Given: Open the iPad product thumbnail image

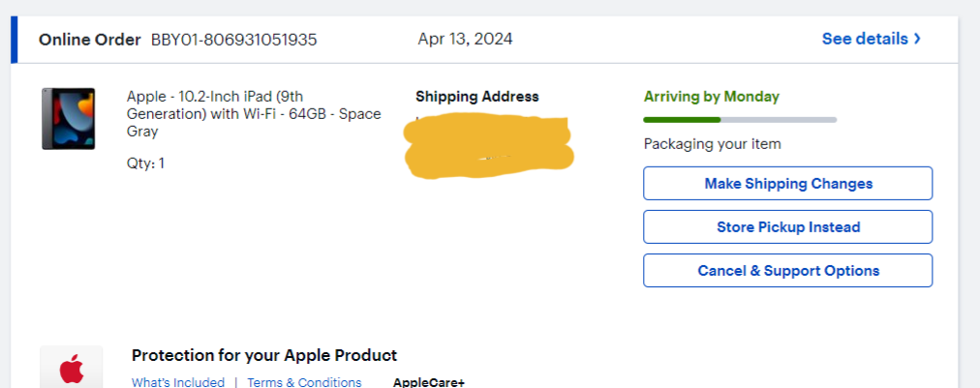Looking at the screenshot, I should click(68, 119).
